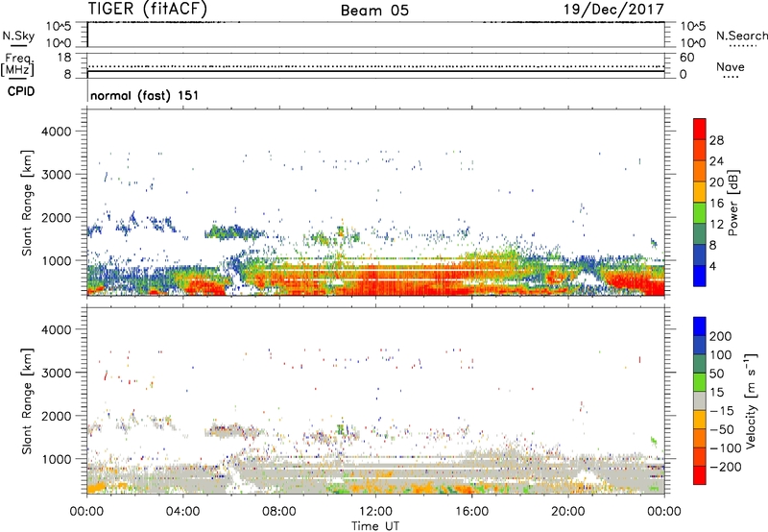768x532 pixels.
Task: Click "1000" tick of the velocity panel
Action: (56, 459)
